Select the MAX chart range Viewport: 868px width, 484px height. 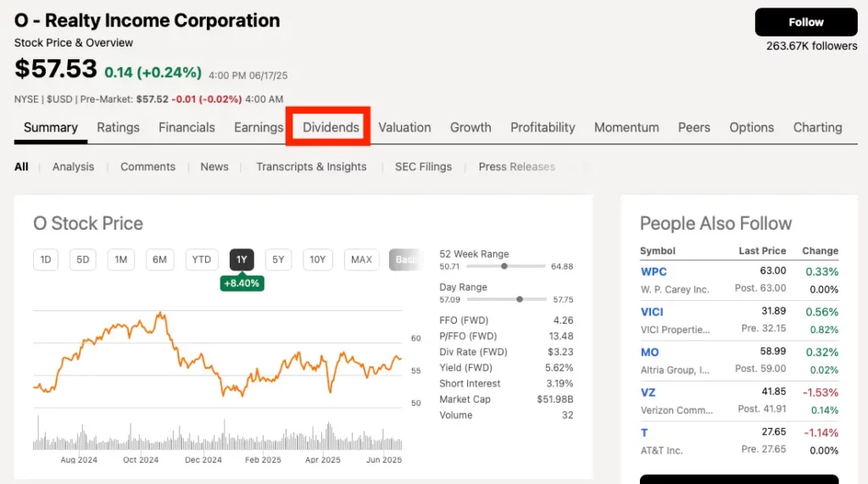tap(361, 259)
